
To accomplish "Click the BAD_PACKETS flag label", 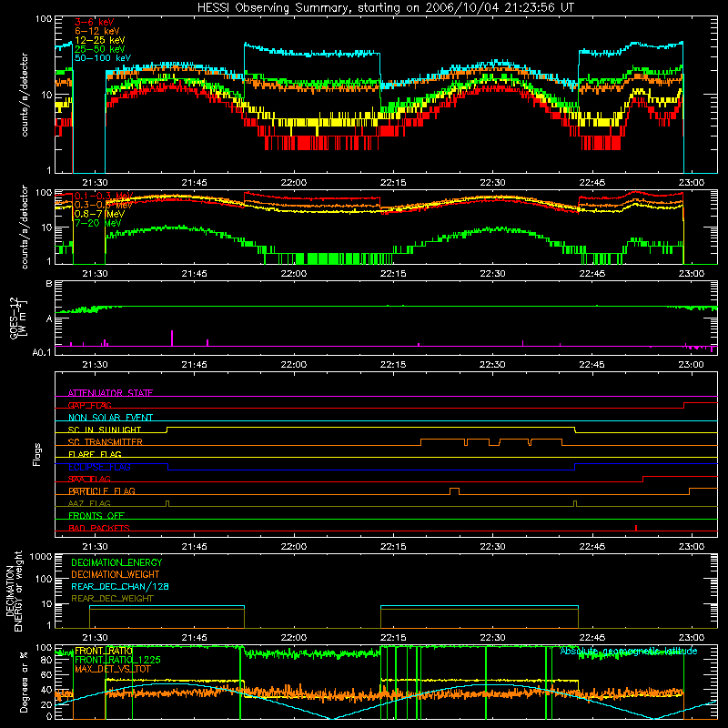I will pyautogui.click(x=99, y=528).
